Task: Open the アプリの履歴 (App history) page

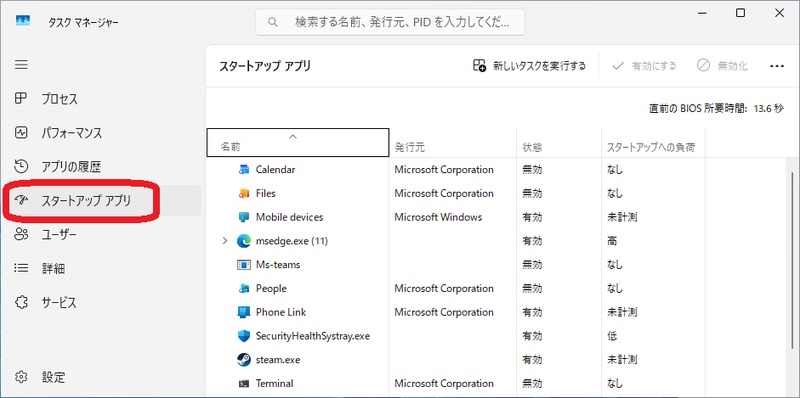Action: pyautogui.click(x=102, y=167)
